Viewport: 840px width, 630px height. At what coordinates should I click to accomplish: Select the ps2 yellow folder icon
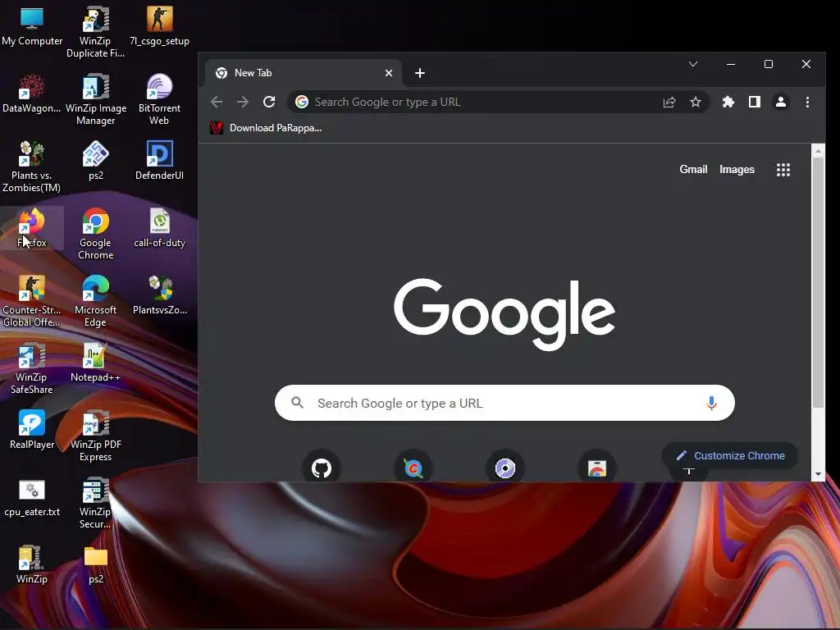point(95,564)
